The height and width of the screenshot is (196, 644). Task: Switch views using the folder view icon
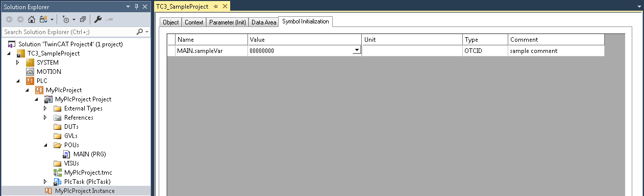coord(43,19)
